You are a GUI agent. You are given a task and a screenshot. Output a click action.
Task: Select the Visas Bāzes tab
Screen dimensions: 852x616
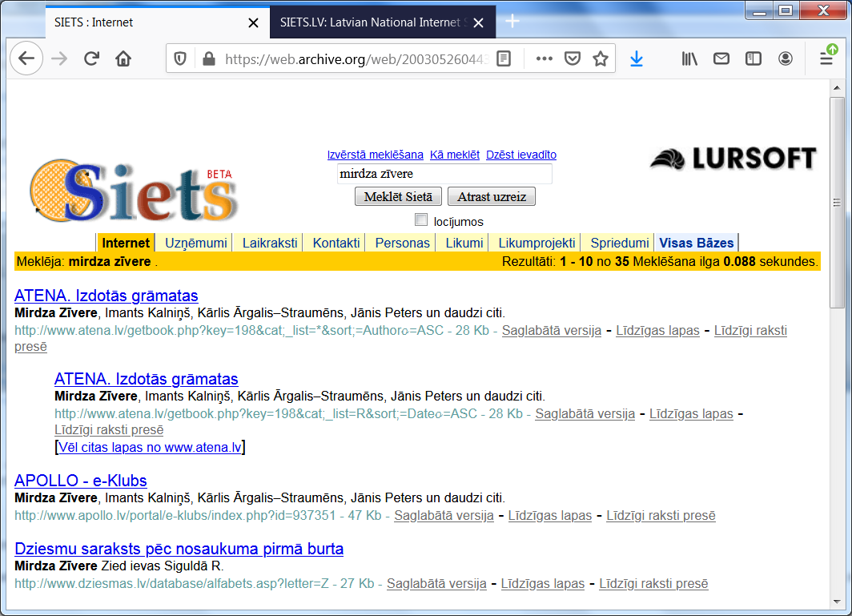(x=696, y=243)
